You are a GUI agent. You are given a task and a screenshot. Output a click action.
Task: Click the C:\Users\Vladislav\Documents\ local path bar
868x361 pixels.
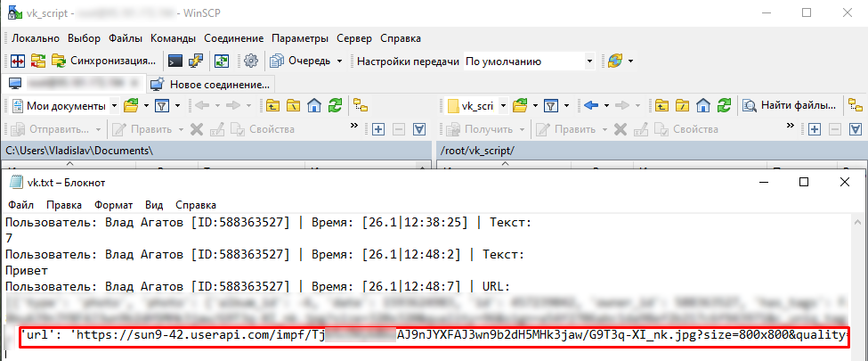pos(216,151)
